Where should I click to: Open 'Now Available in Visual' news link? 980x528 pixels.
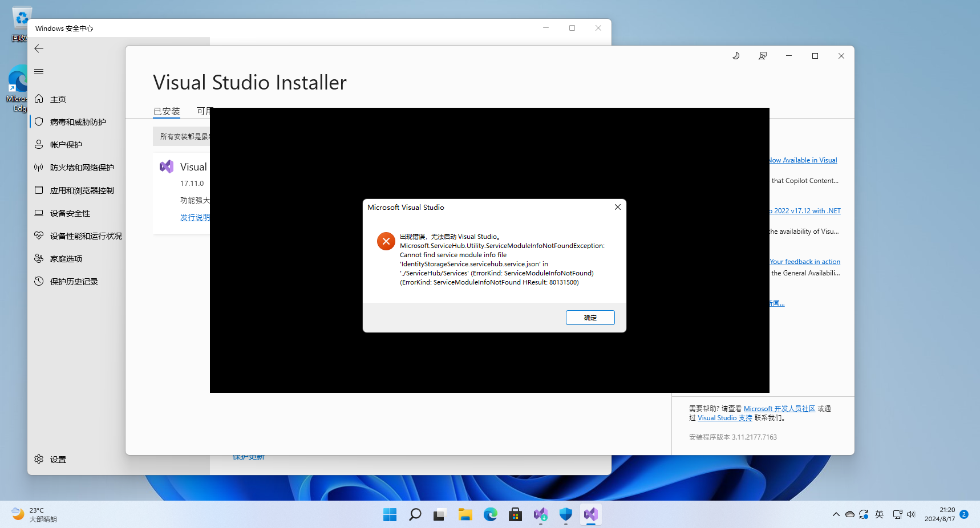coord(803,160)
